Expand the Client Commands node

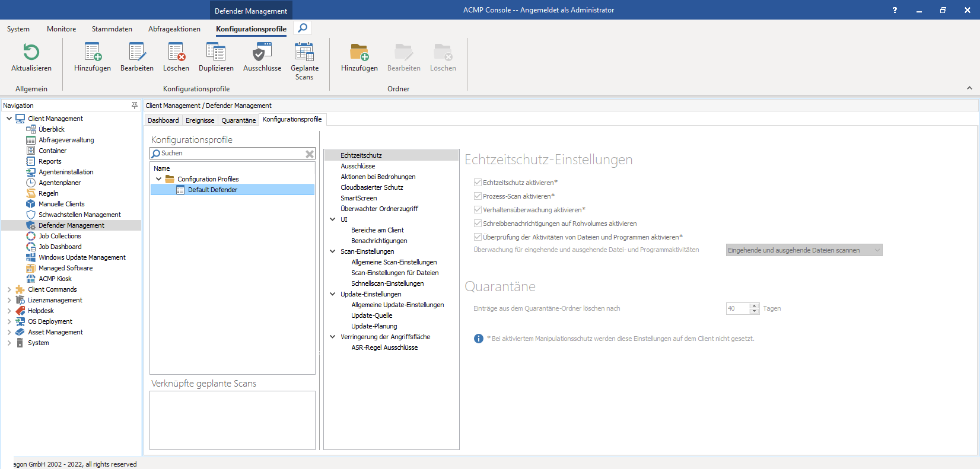point(9,289)
